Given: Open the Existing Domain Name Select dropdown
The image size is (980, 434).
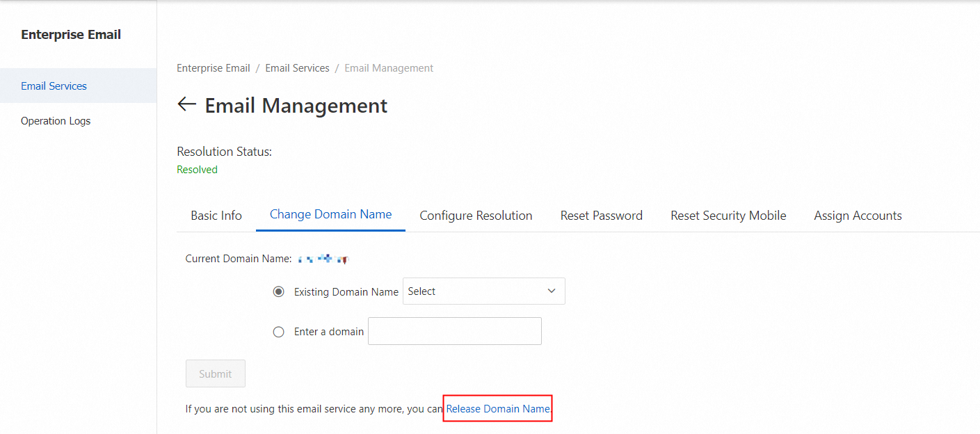Looking at the screenshot, I should click(x=484, y=291).
